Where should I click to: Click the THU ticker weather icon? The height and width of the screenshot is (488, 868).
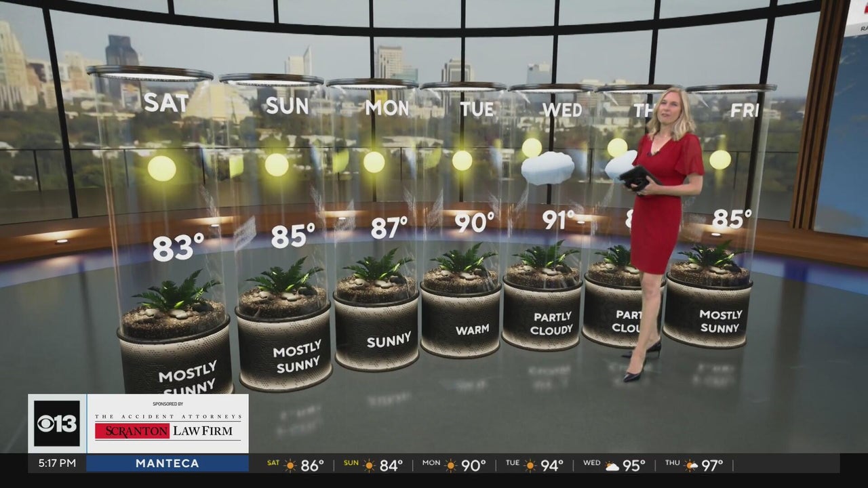[x=691, y=466]
